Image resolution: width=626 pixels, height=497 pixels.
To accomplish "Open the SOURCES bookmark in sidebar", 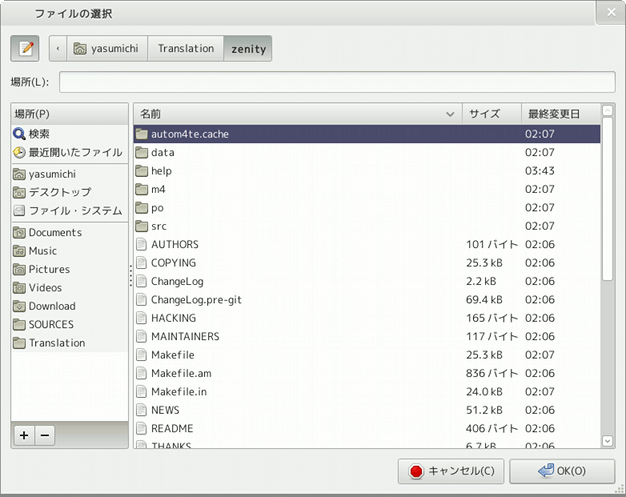I will (51, 325).
